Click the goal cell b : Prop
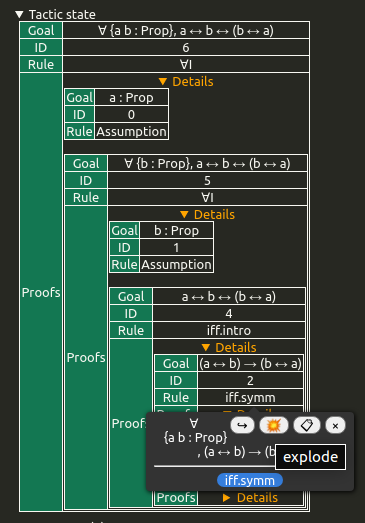The image size is (365, 523). coord(176,230)
